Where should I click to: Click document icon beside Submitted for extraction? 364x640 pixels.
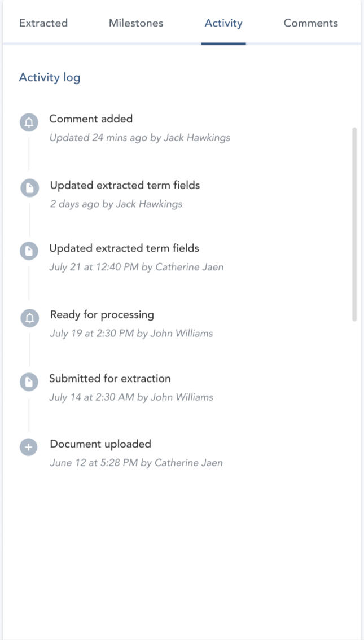pos(29,382)
